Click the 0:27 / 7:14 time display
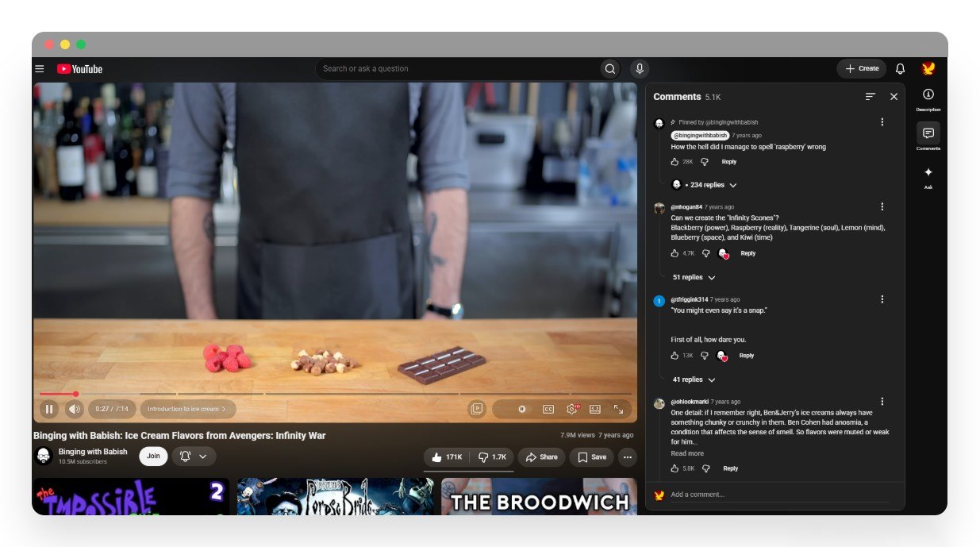980x547 pixels. tap(112, 409)
